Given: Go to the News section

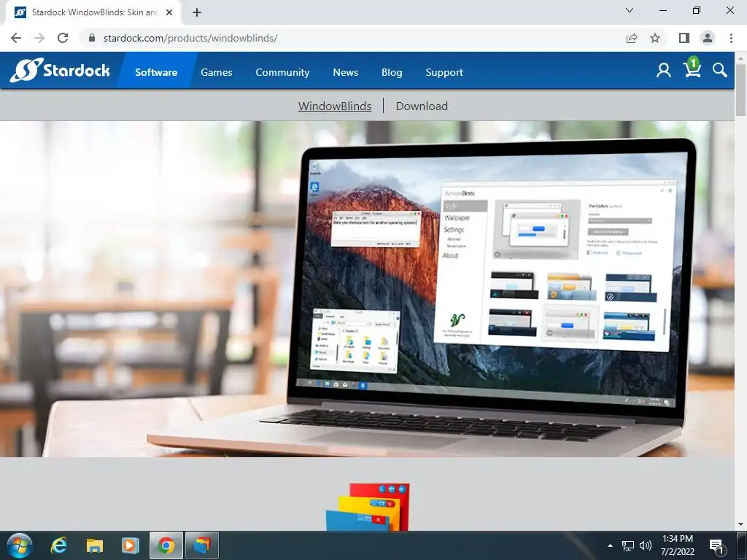Looking at the screenshot, I should point(345,72).
